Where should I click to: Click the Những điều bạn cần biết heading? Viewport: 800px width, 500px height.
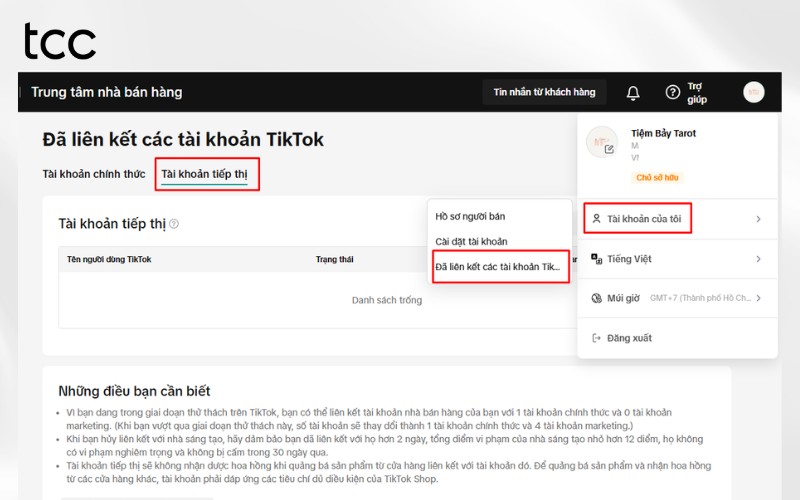(x=134, y=391)
